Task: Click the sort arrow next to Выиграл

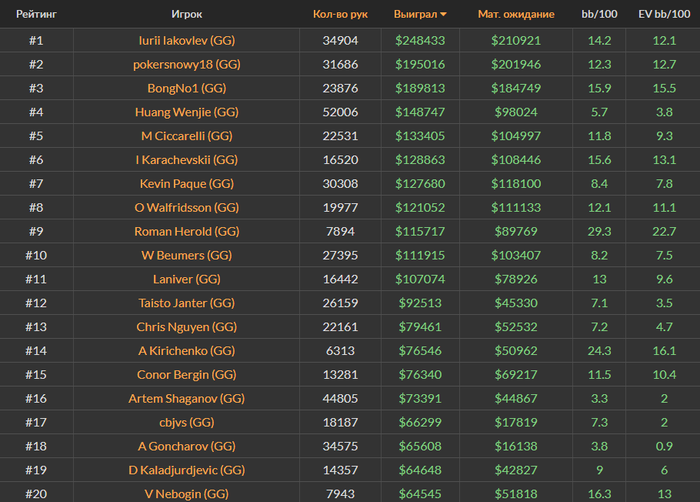Action: [x=443, y=14]
